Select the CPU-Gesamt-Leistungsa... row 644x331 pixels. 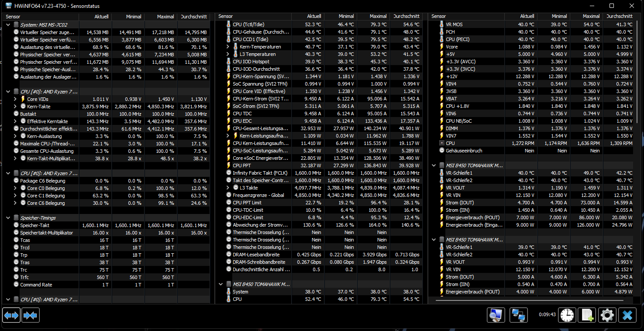pyautogui.click(x=319, y=128)
